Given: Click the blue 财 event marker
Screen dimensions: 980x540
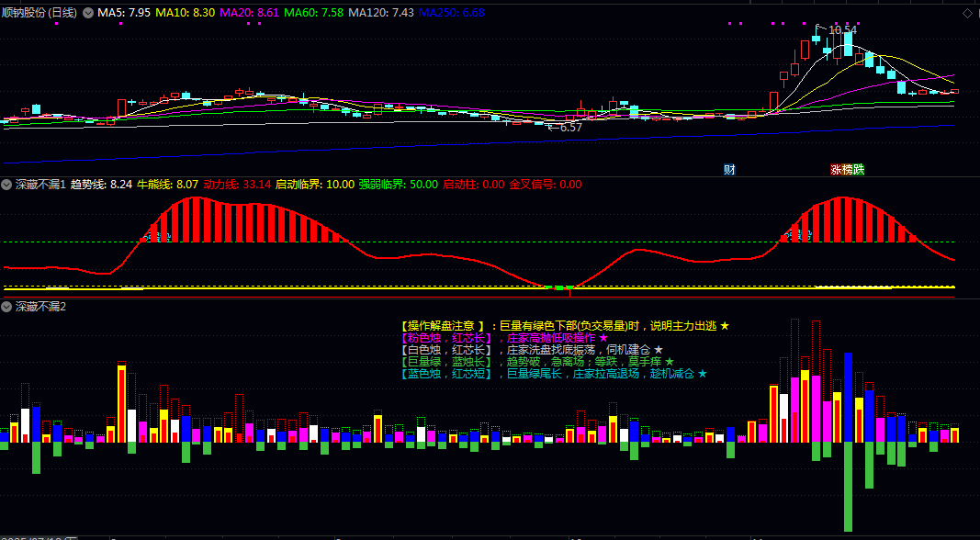Looking at the screenshot, I should 728,169.
